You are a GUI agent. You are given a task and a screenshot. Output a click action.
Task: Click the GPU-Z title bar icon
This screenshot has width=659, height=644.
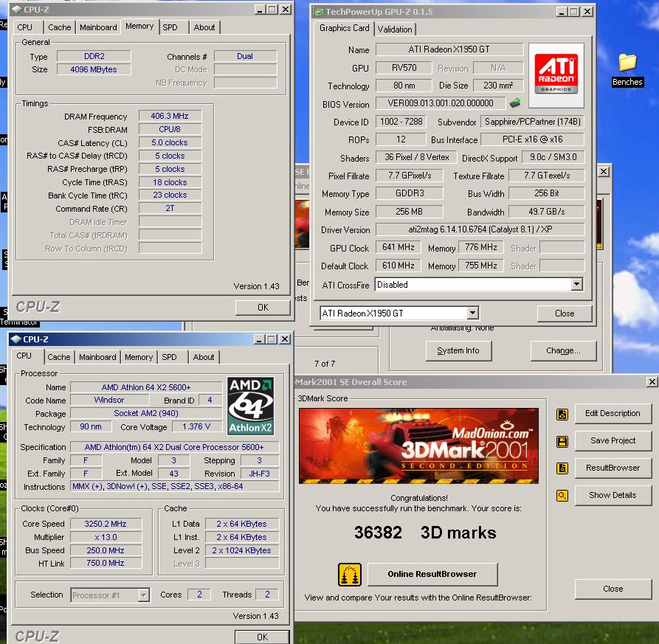(x=320, y=12)
